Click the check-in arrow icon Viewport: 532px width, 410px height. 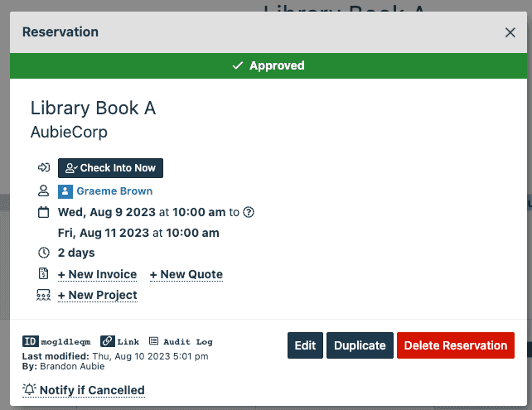44,168
